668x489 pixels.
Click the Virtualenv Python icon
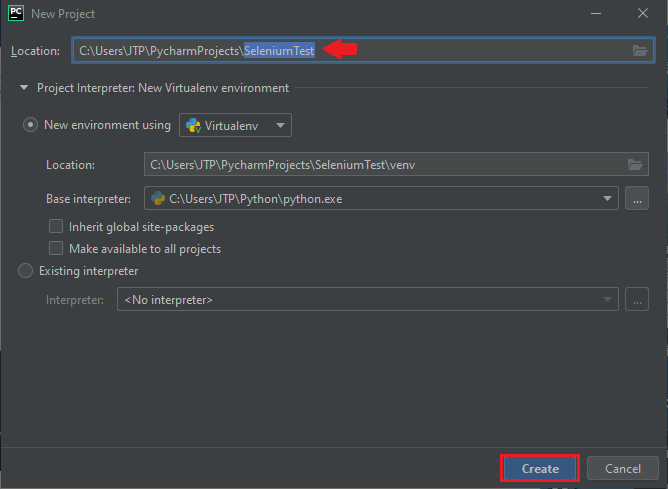click(x=193, y=125)
